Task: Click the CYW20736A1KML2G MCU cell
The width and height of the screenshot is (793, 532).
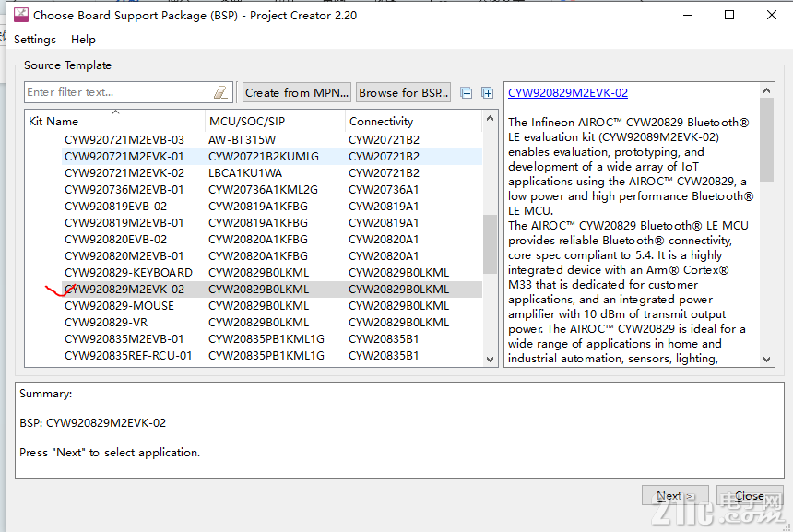Action: tap(263, 190)
